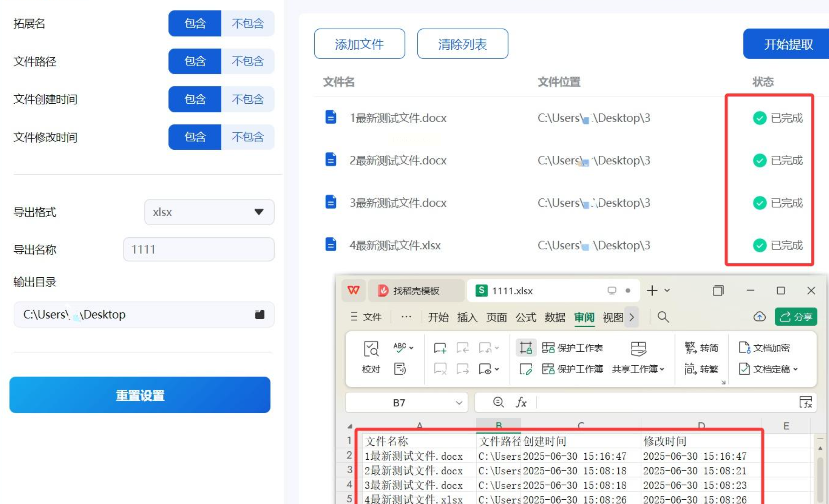Open the 找稻壳模板 tab
Screen dimensions: 829x504
point(416,291)
